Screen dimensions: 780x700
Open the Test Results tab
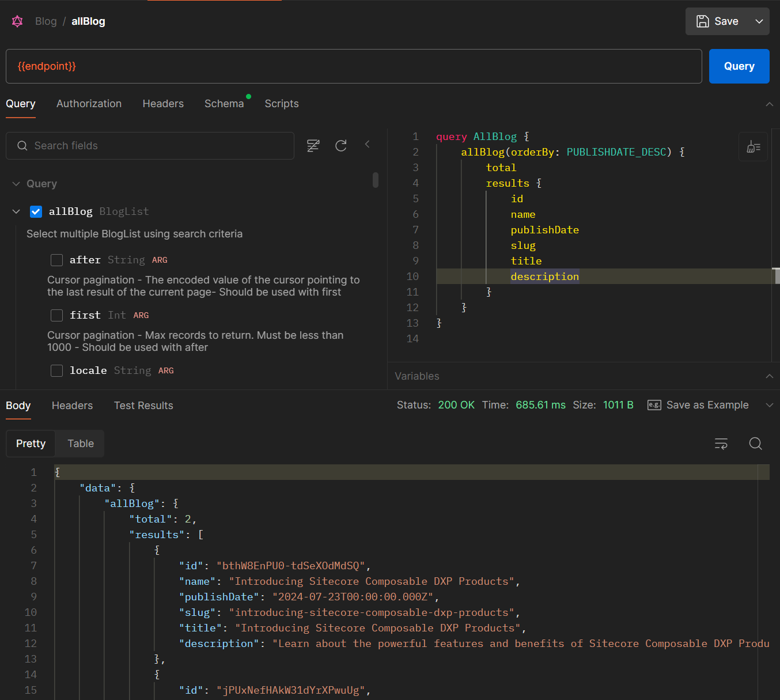(143, 406)
